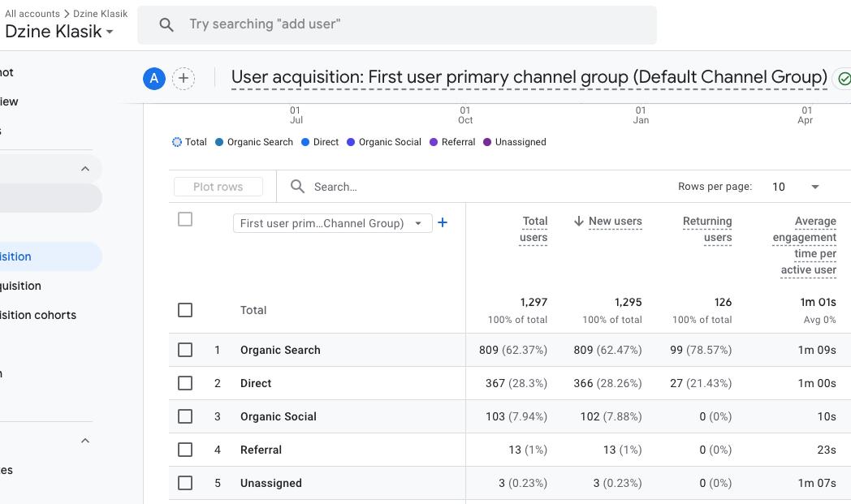Check the Direct row checkbox
The width and height of the screenshot is (851, 504).
point(185,383)
